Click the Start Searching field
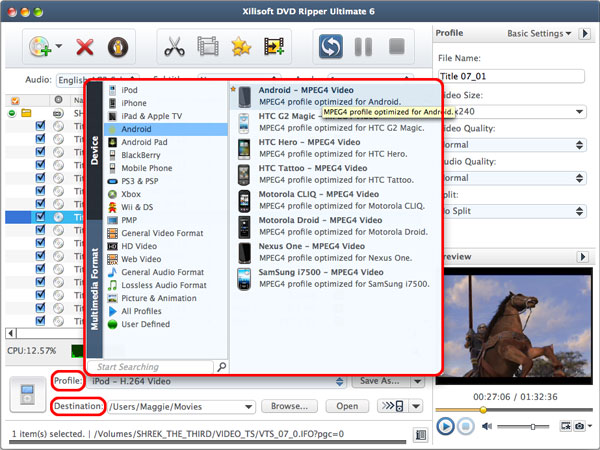Screen dimensions: 600x450 click(150, 367)
